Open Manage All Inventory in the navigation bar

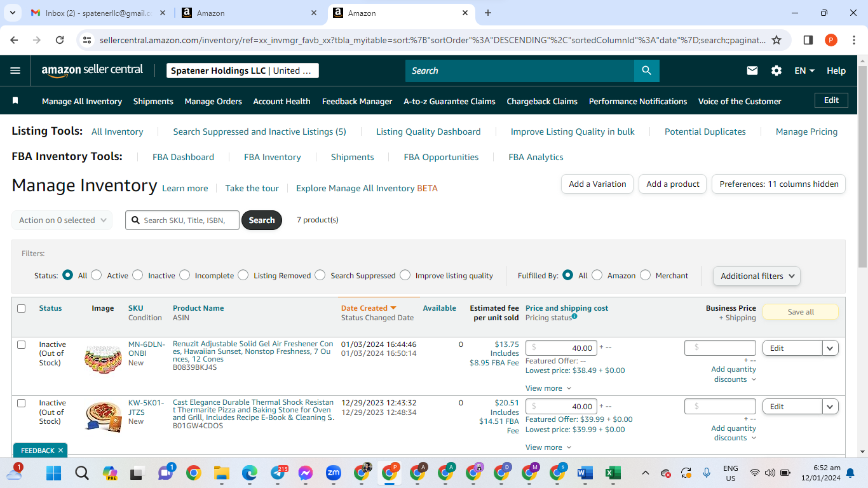pos(82,101)
